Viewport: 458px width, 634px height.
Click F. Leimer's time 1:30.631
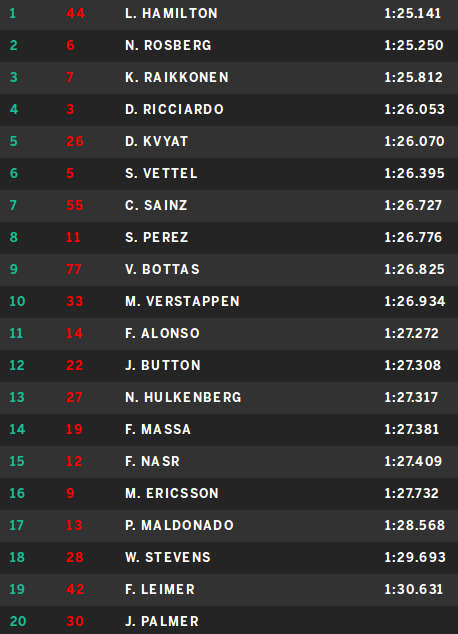tap(414, 589)
